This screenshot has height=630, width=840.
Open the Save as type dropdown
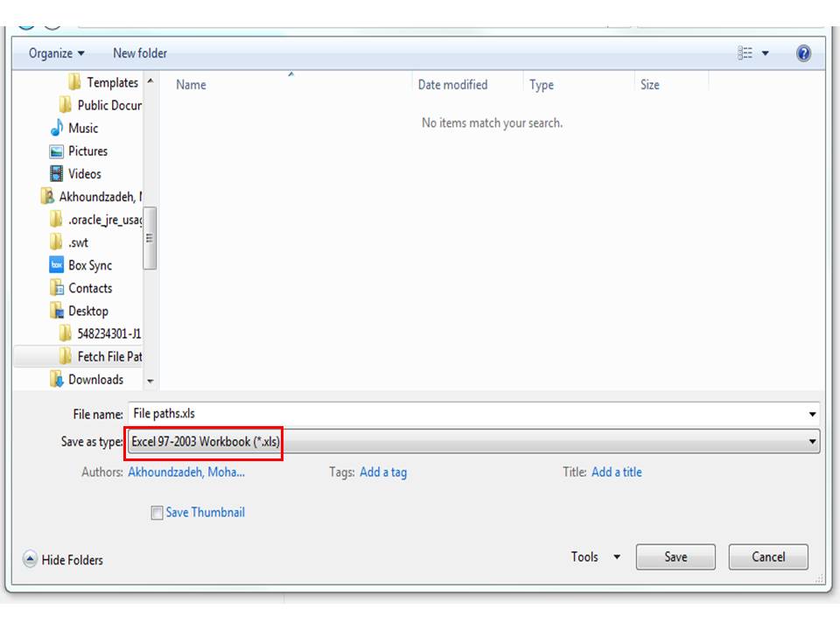[x=813, y=441]
